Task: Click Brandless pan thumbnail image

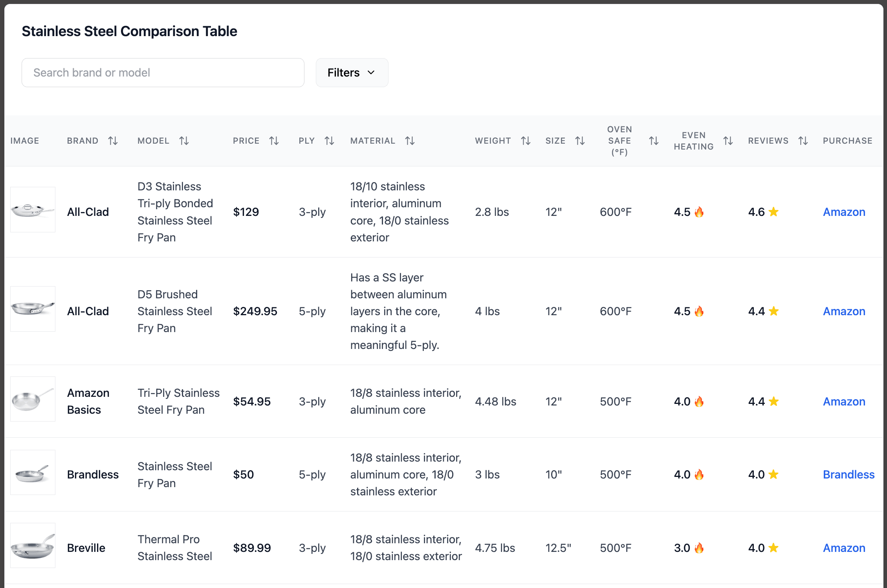Action: click(x=33, y=472)
